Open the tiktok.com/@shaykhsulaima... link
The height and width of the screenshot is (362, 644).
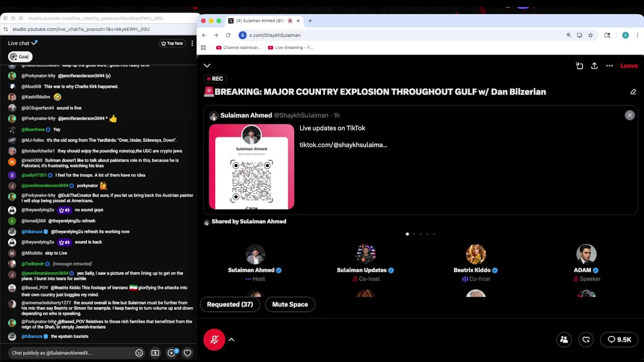(343, 145)
